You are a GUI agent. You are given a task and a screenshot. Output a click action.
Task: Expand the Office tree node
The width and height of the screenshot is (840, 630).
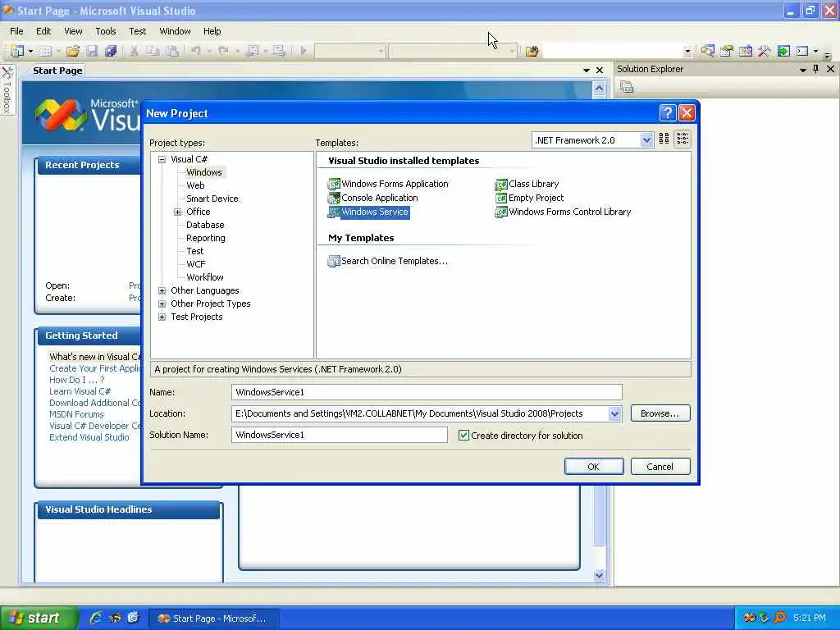[x=177, y=212]
